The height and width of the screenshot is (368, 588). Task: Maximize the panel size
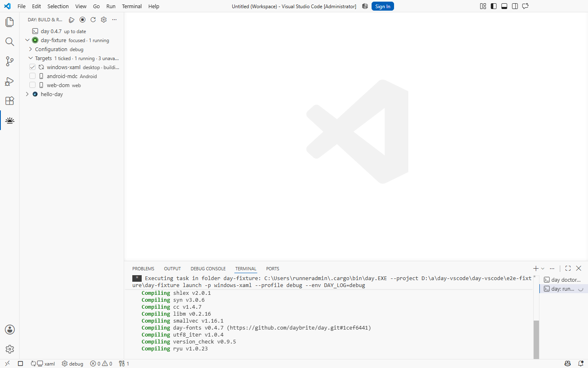click(x=568, y=268)
